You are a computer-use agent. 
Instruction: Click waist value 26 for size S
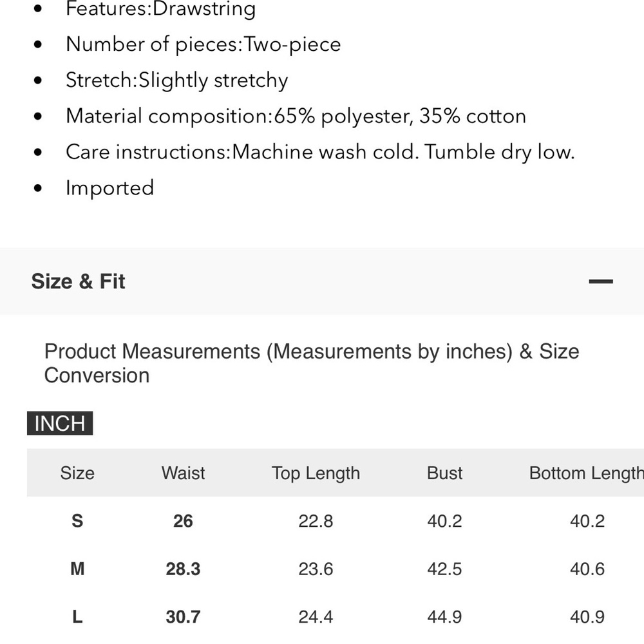pyautogui.click(x=183, y=521)
